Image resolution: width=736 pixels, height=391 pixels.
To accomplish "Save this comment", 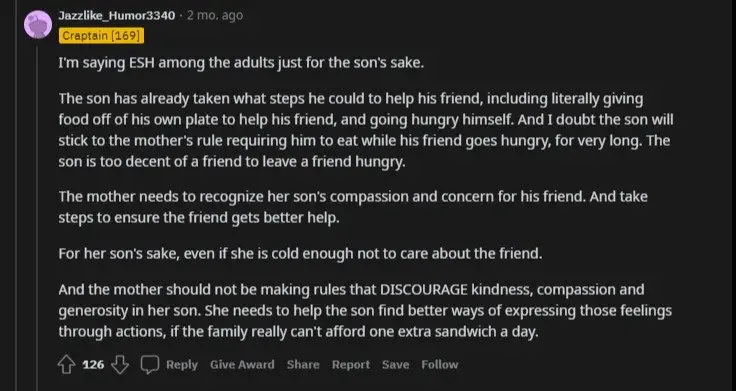I will point(395,365).
